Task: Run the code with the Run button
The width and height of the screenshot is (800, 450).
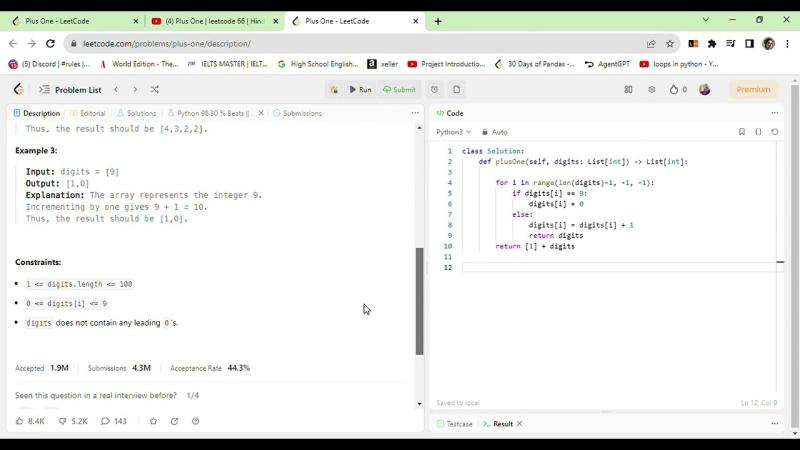Action: pyautogui.click(x=360, y=90)
